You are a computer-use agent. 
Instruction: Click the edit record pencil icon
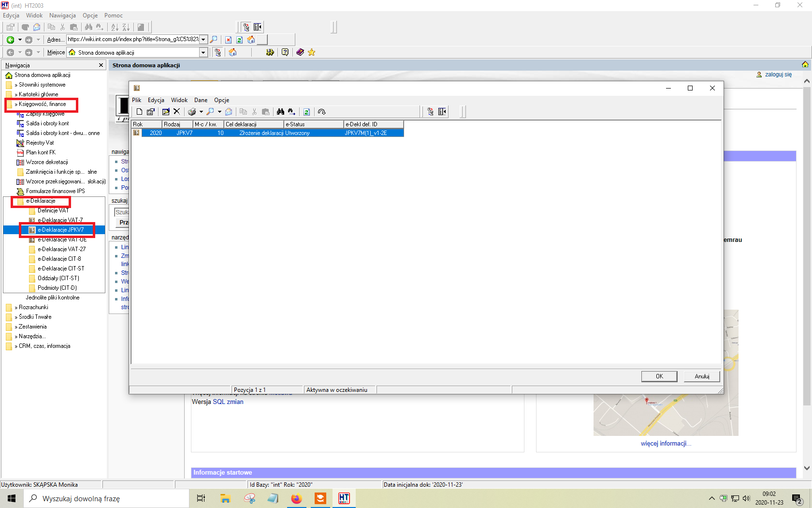166,112
